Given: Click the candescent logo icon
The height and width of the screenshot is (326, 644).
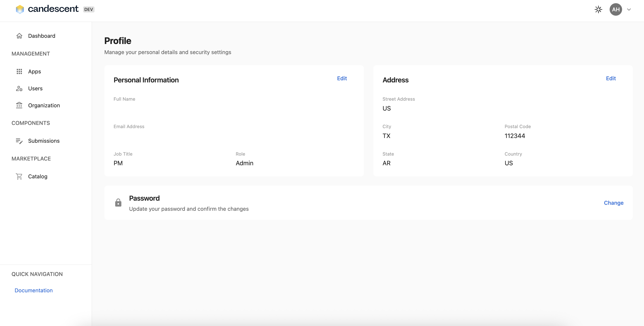Looking at the screenshot, I should click(x=20, y=9).
